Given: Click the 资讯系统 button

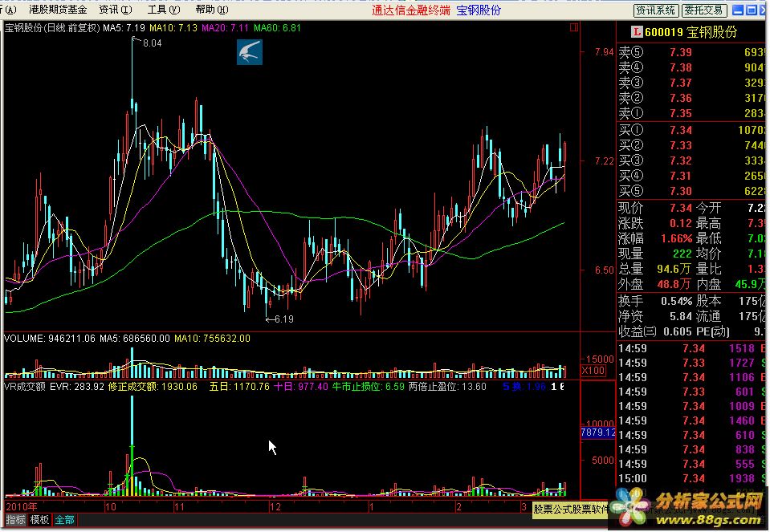Looking at the screenshot, I should coord(655,10).
